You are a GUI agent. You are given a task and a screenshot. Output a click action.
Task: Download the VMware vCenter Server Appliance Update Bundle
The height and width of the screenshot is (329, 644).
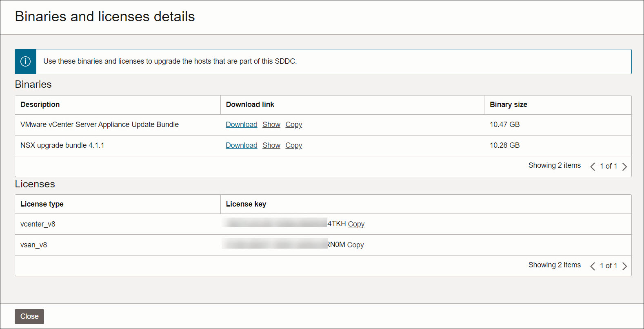(242, 124)
